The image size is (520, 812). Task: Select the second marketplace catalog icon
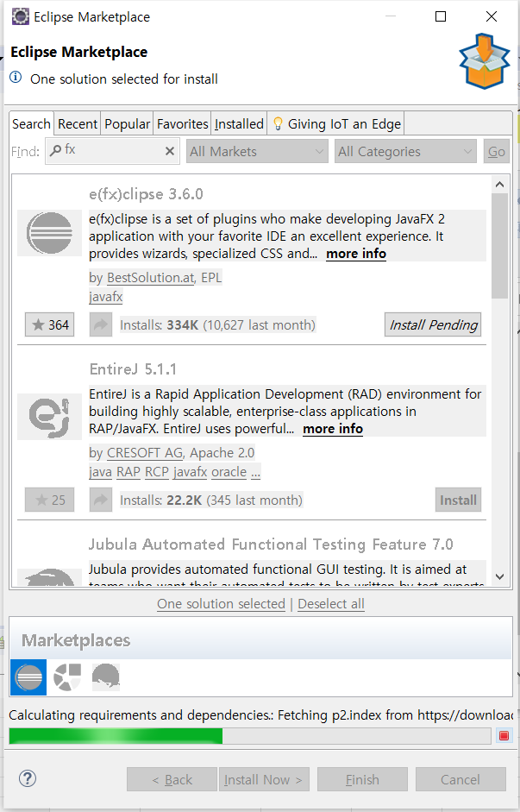point(68,677)
